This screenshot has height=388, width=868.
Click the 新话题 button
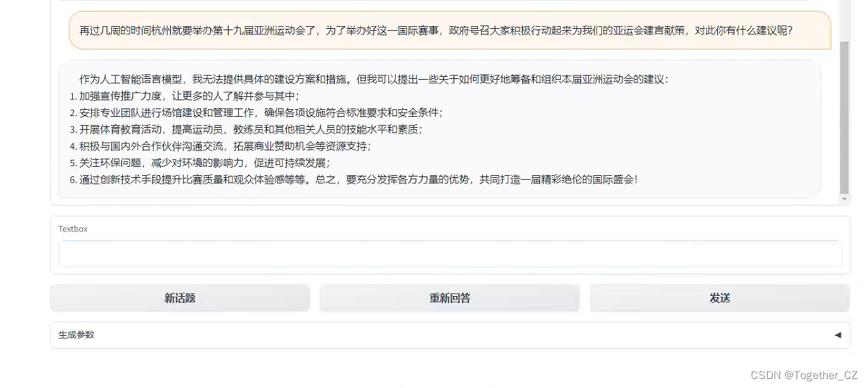tap(180, 298)
